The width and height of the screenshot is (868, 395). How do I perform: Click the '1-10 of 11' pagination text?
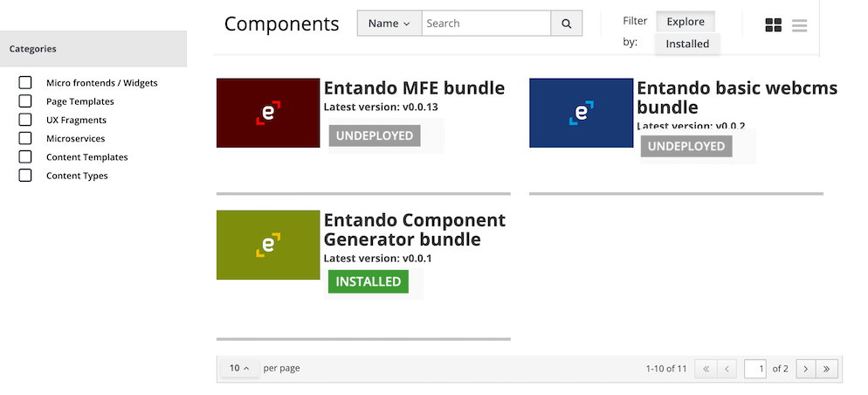pyautogui.click(x=666, y=369)
